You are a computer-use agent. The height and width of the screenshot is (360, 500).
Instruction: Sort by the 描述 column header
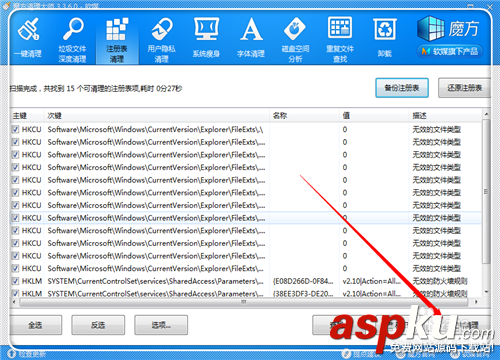[446, 116]
